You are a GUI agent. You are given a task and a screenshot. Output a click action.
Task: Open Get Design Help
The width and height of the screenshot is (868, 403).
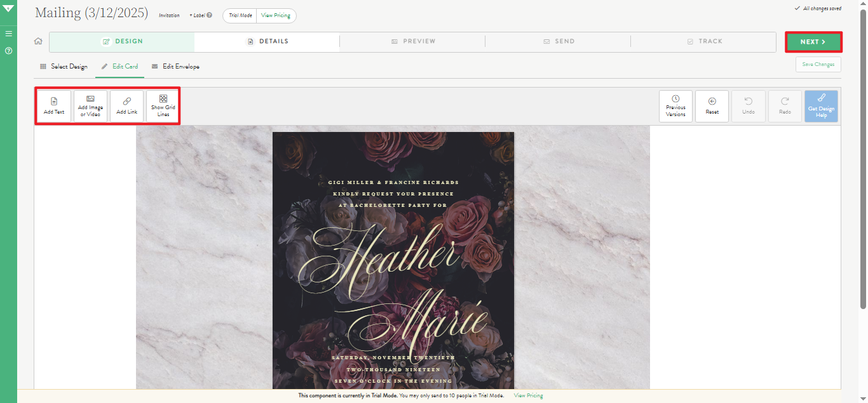click(821, 106)
